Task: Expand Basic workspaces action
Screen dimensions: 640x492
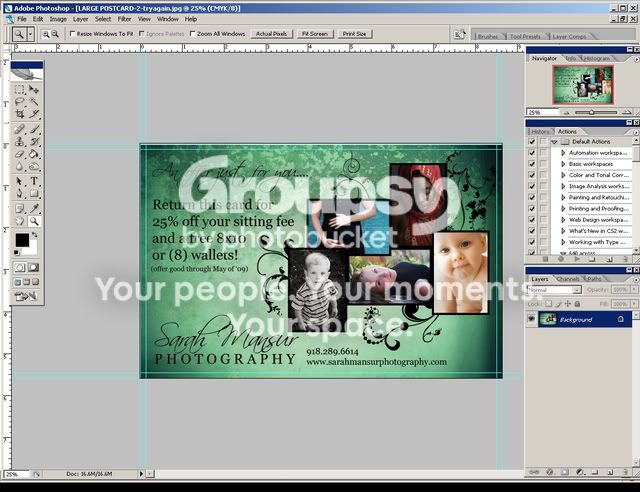Action: [563, 164]
